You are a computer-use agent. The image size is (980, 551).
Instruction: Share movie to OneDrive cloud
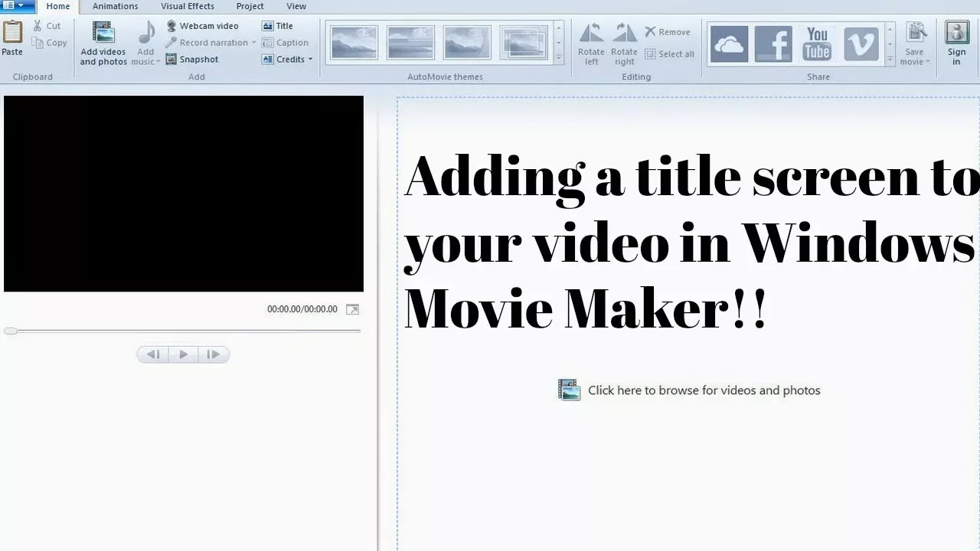coord(729,44)
